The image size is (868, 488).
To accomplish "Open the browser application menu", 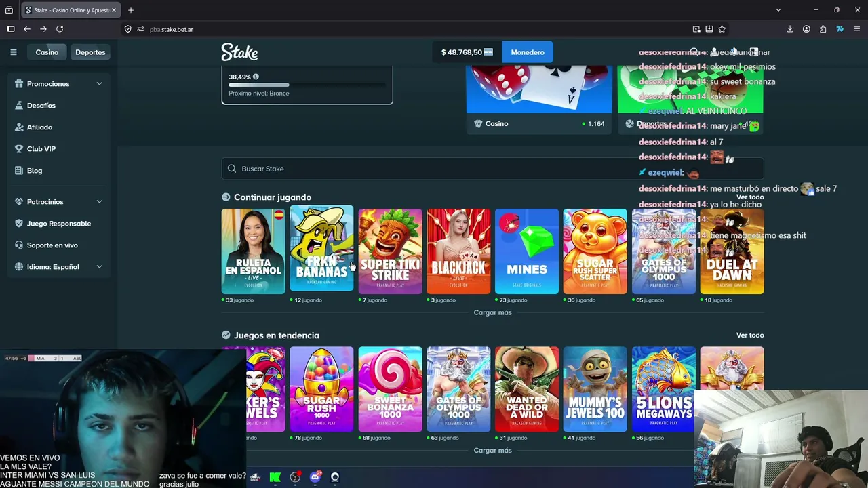I will pos(857,29).
